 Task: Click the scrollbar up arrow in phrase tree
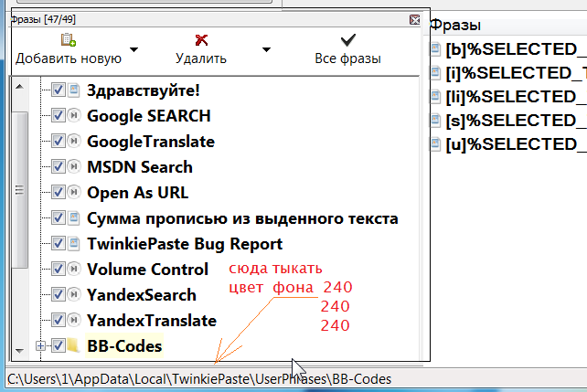click(19, 87)
